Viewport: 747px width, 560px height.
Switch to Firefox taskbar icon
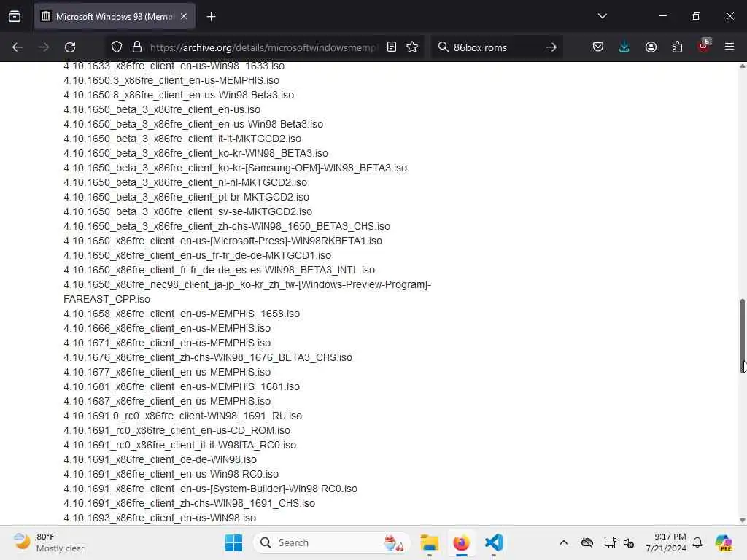[x=461, y=542]
